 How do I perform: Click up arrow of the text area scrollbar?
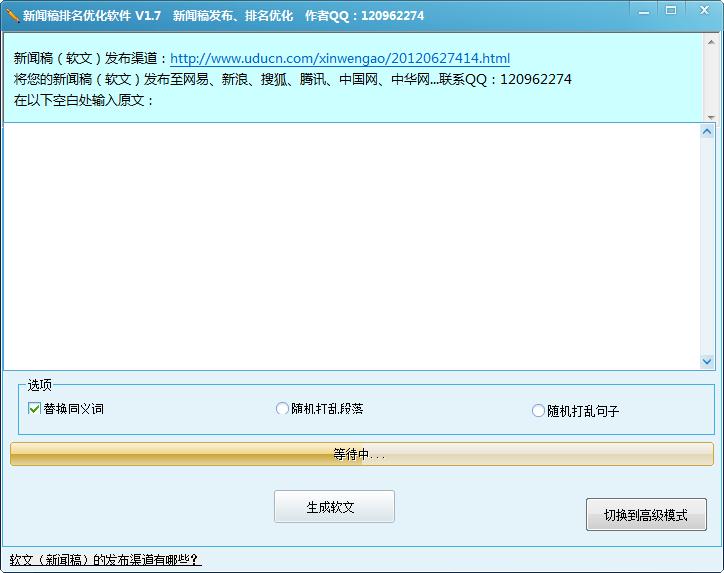tap(706, 132)
